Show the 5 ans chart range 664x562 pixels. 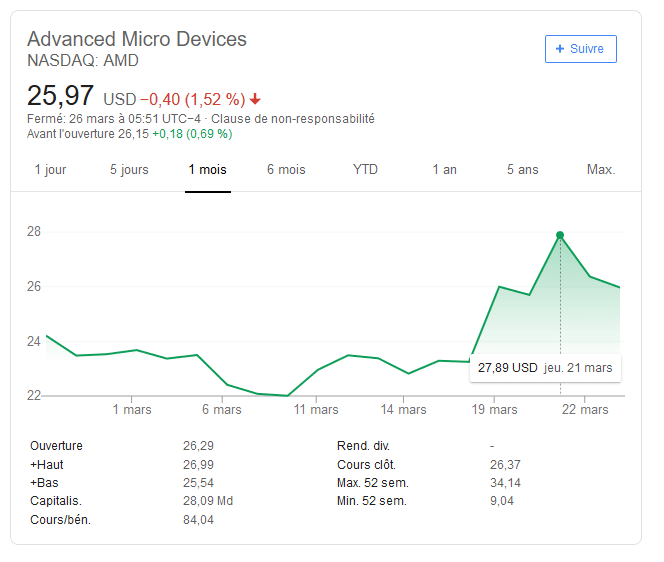(523, 170)
